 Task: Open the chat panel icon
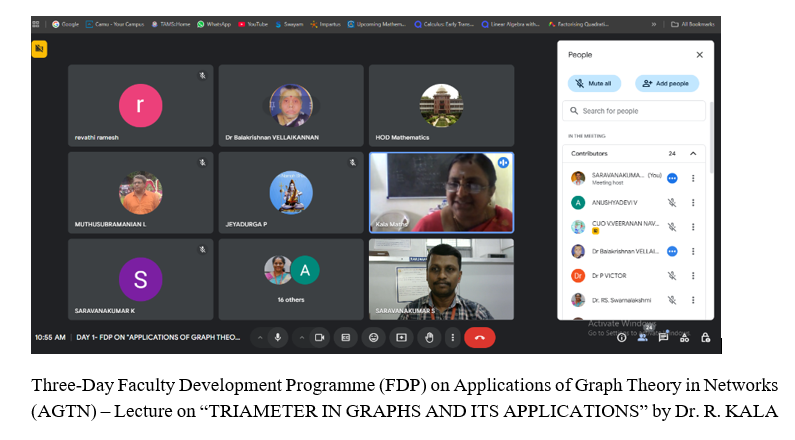pos(663,338)
